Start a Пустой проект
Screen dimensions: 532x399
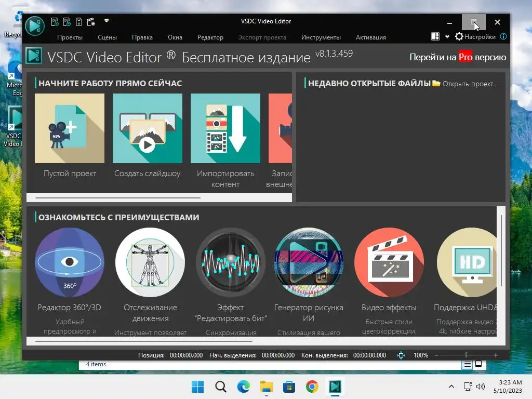70,128
